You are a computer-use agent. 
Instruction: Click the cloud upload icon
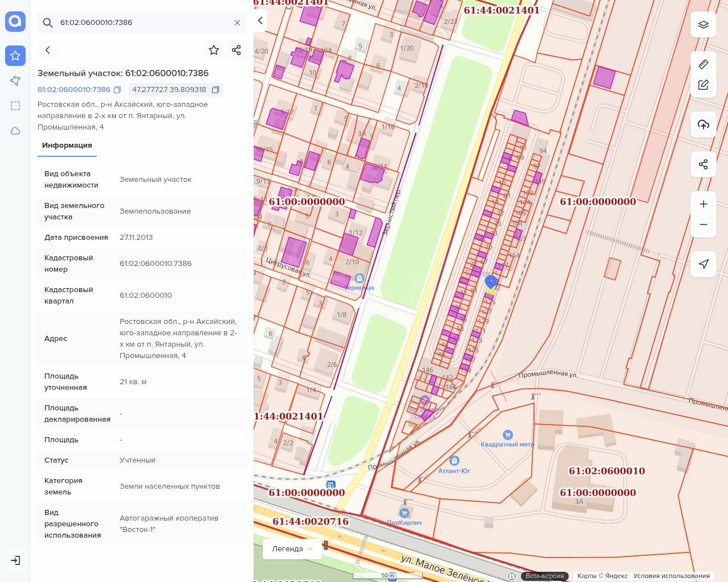703,124
